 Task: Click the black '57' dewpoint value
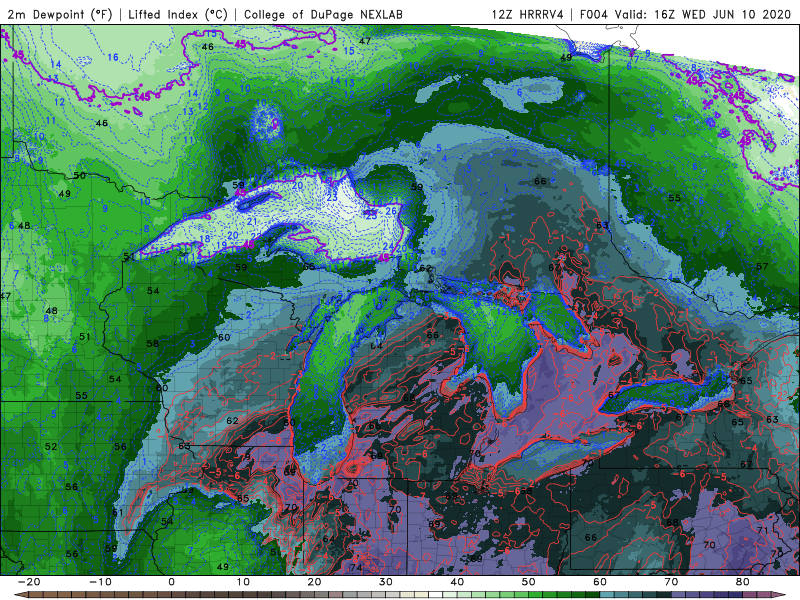(x=762, y=266)
